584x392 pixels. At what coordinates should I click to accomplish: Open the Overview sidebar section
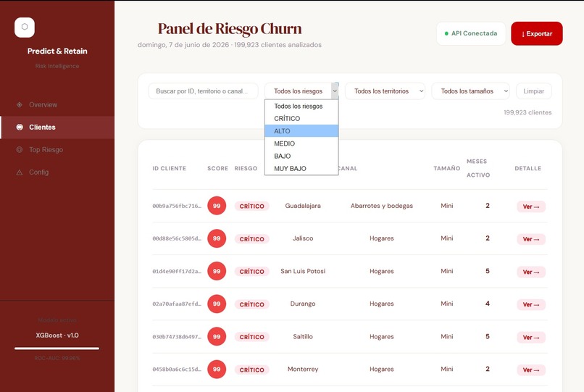57,105
